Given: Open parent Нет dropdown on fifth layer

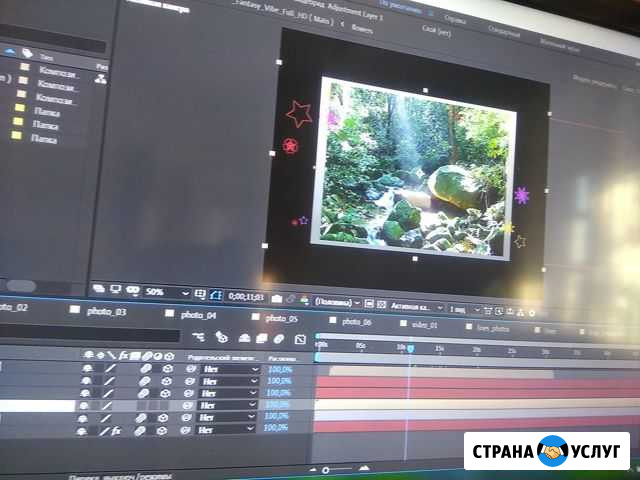Looking at the screenshot, I should (226, 417).
